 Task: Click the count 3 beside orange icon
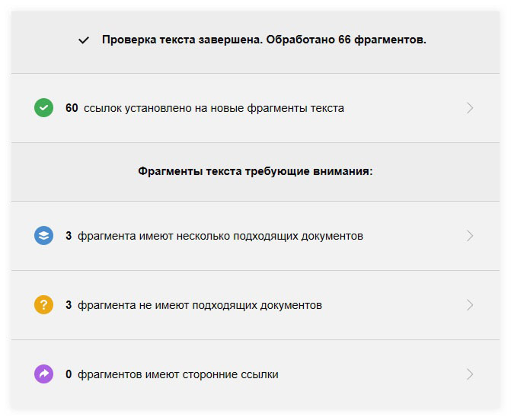(x=69, y=305)
